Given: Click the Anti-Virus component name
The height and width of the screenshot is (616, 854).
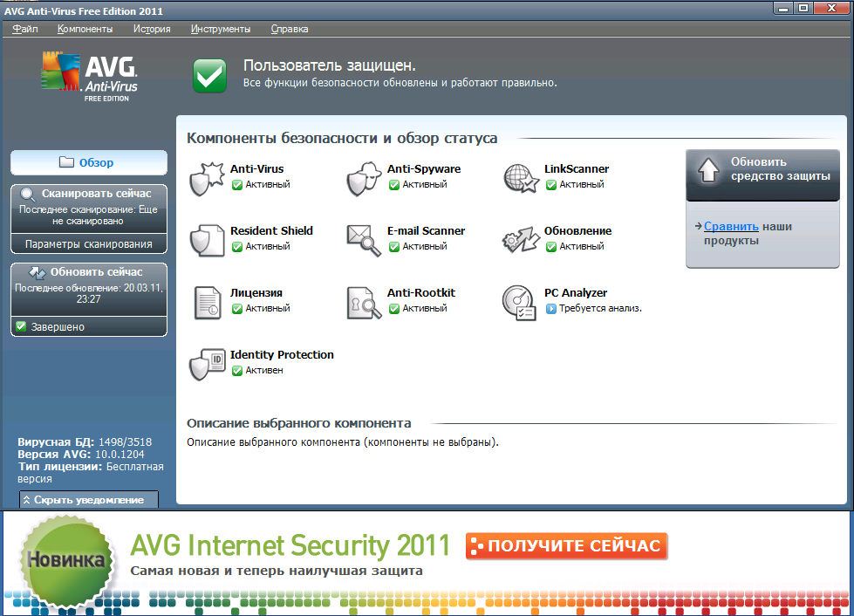Looking at the screenshot, I should pos(257,169).
